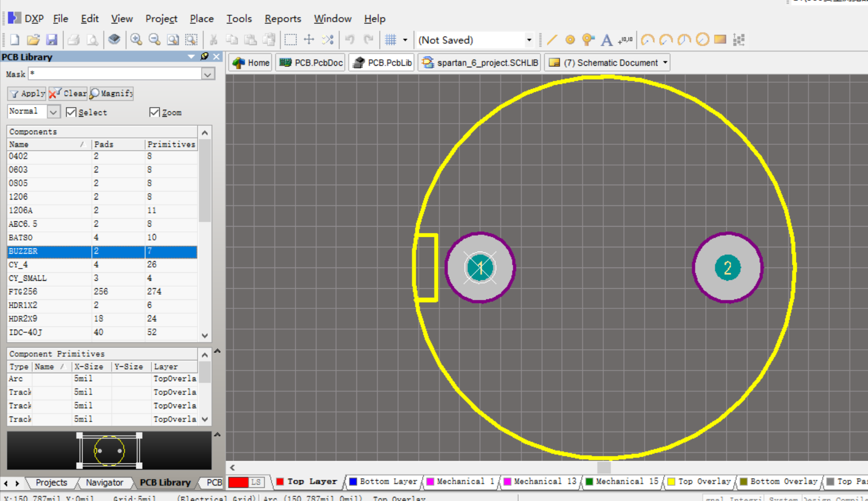
Task: Pin the PCB Library panel
Action: [205, 56]
